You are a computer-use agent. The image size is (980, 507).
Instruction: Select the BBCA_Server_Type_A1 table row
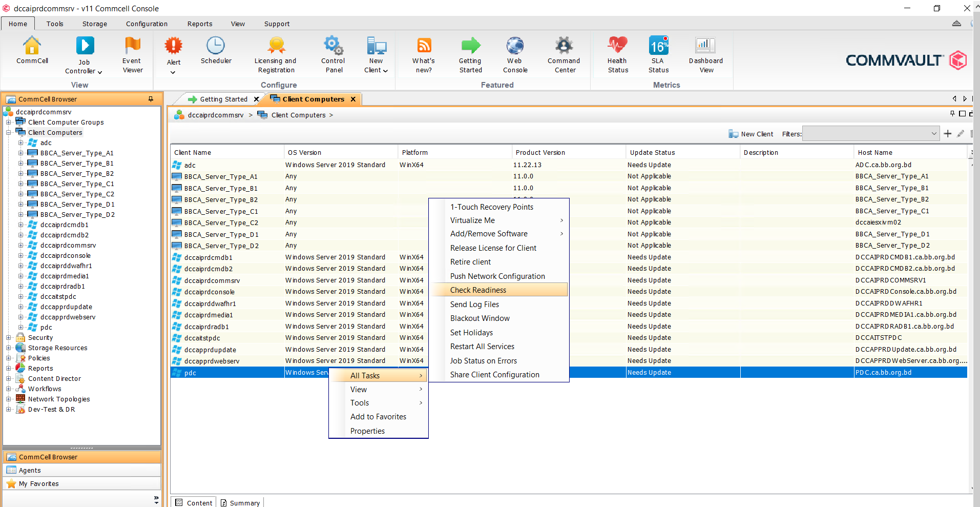[x=569, y=176]
